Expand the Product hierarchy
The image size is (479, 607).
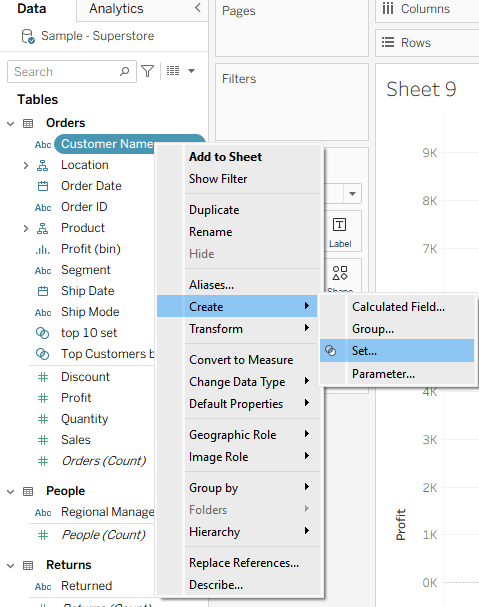coord(26,228)
